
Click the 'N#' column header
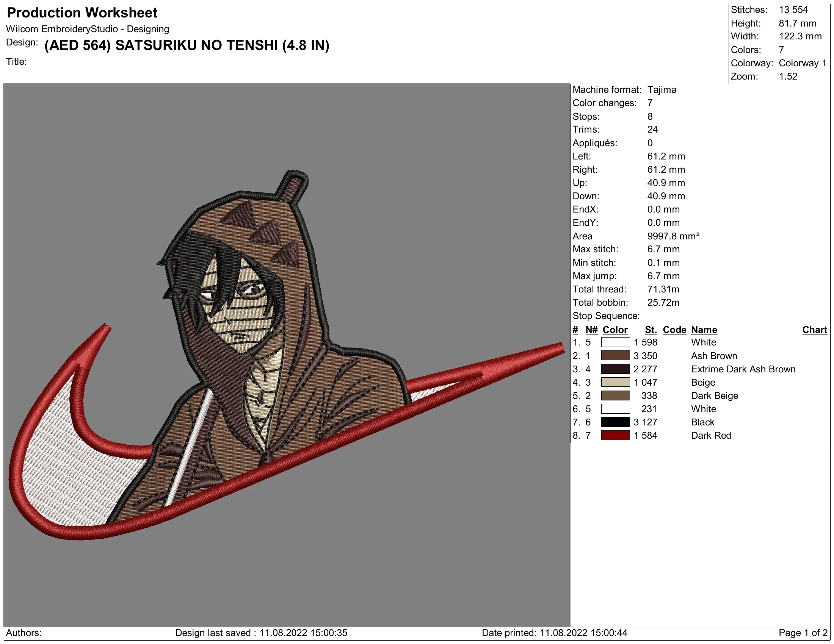click(x=591, y=330)
